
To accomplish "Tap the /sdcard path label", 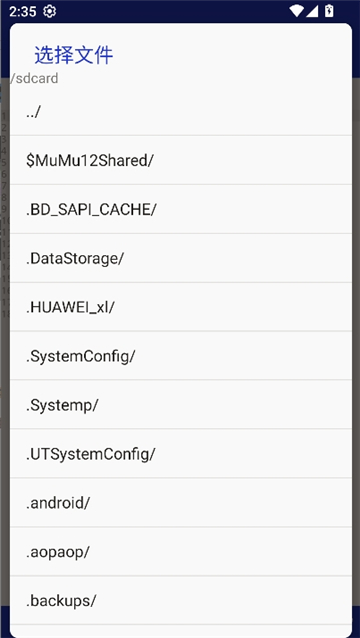I will point(34,78).
